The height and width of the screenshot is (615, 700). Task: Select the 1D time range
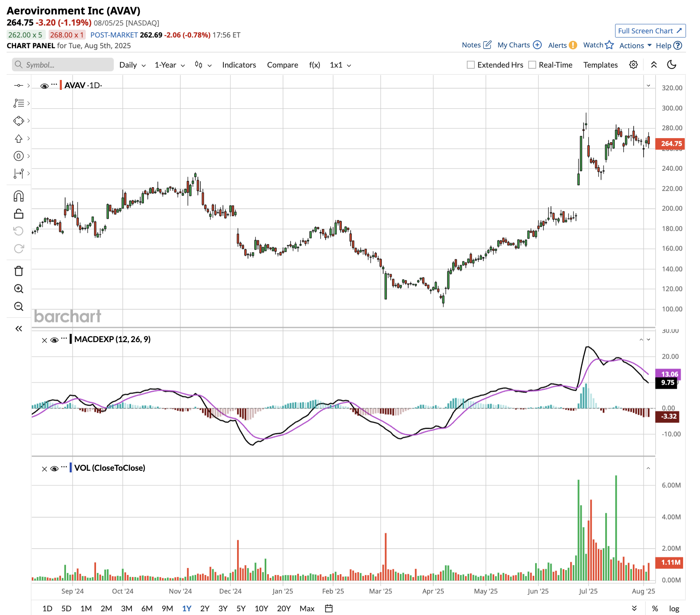click(x=47, y=608)
